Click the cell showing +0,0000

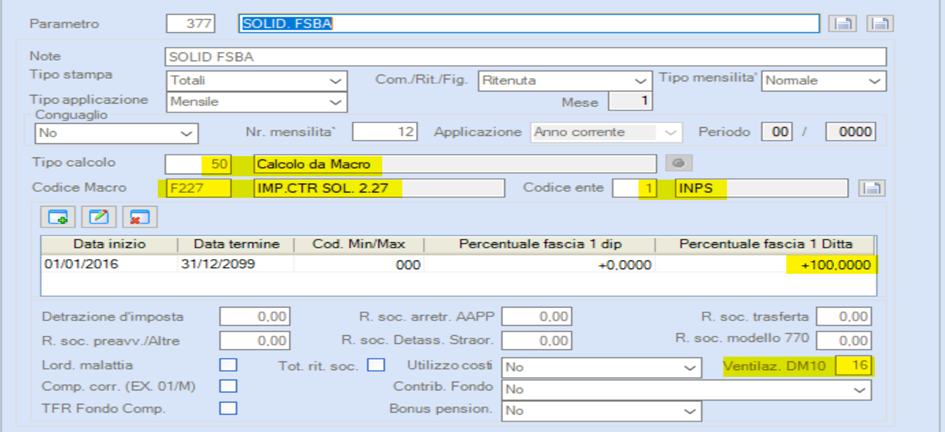(539, 265)
